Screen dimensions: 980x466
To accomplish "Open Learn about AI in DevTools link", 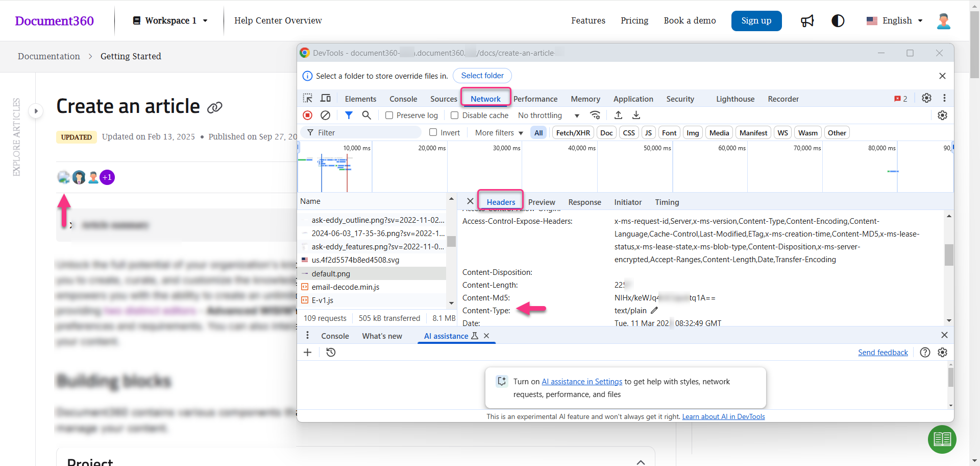I will [723, 416].
